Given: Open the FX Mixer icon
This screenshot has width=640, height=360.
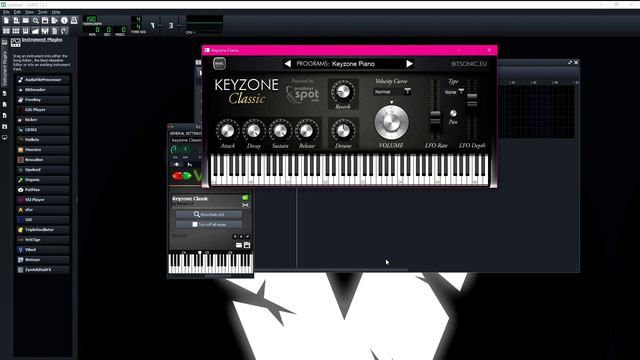Looking at the screenshot, I should (45, 31).
